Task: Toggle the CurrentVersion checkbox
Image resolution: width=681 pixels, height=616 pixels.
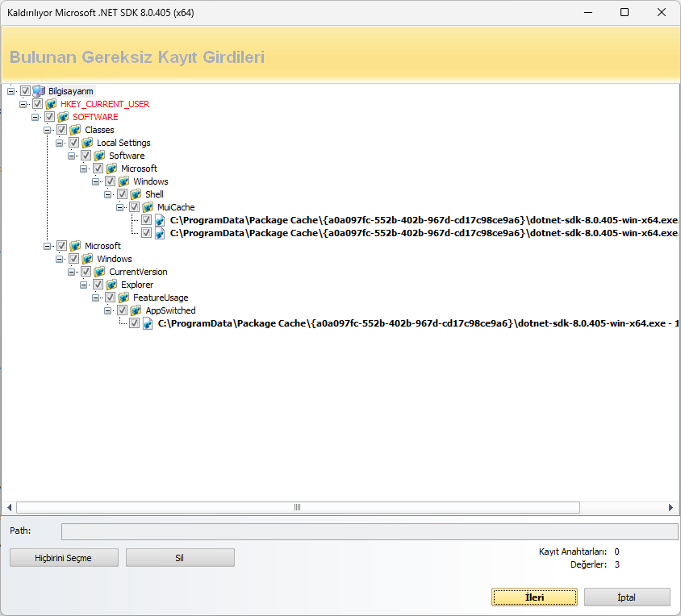Action: (x=86, y=272)
